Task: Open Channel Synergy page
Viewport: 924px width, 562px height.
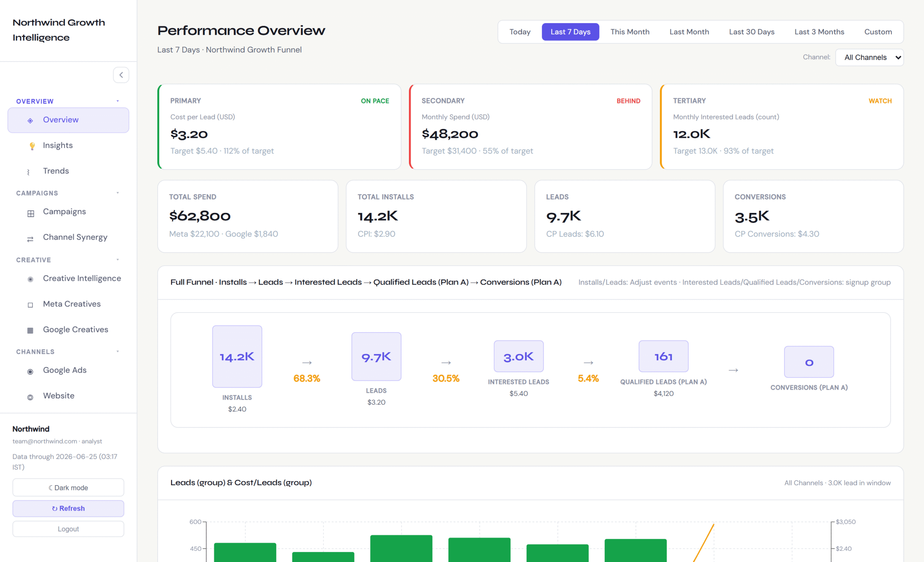Action: click(68, 237)
